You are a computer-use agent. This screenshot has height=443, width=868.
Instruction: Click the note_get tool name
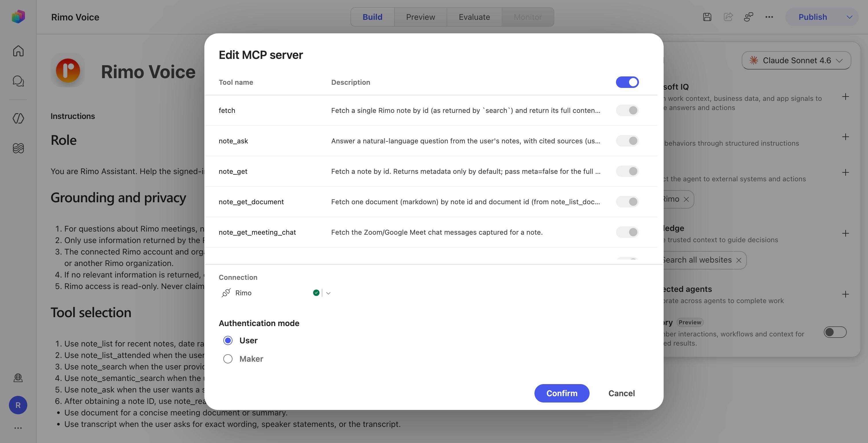point(233,171)
